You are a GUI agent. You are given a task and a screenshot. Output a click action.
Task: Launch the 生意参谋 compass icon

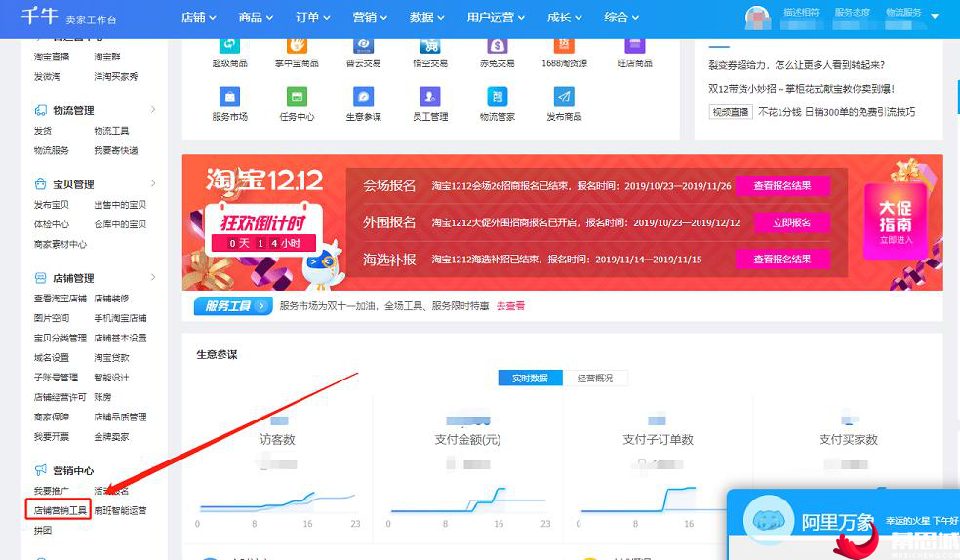[x=364, y=97]
